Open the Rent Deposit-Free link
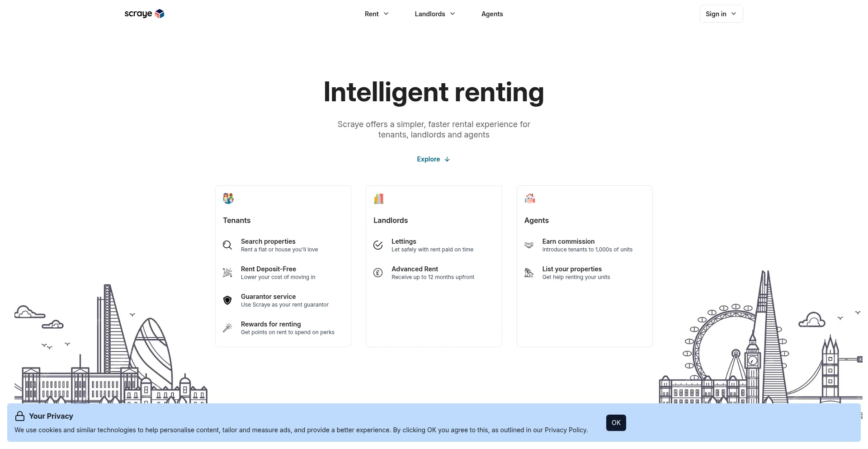868x449 pixels. coord(269,269)
